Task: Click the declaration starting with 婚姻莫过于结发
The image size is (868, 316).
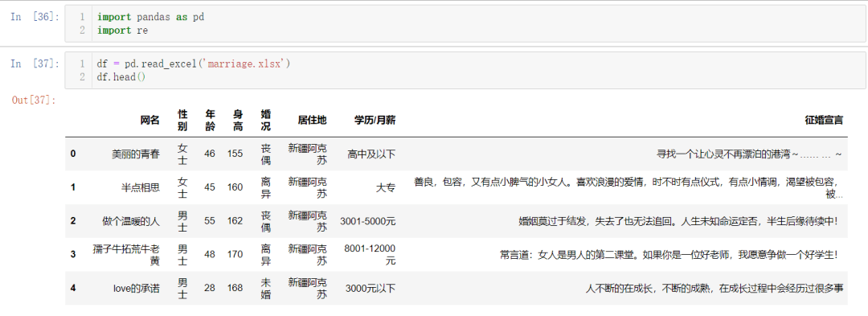Action: (x=678, y=221)
